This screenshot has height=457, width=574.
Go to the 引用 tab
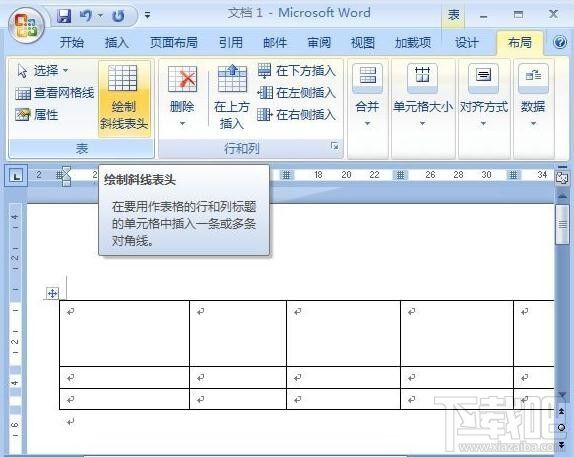coord(231,43)
